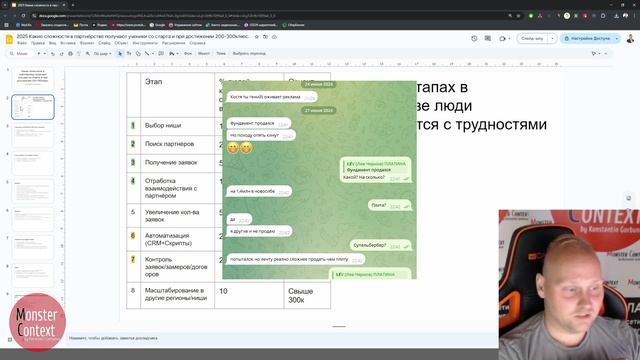The width and height of the screenshot is (640, 360).
Task: Click the speaker notes field
Action: tap(282, 338)
